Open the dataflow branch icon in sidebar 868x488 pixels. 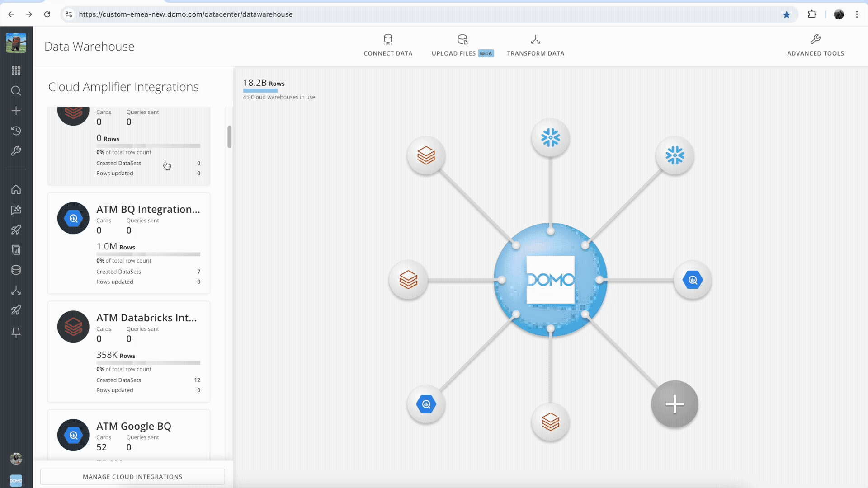point(16,290)
